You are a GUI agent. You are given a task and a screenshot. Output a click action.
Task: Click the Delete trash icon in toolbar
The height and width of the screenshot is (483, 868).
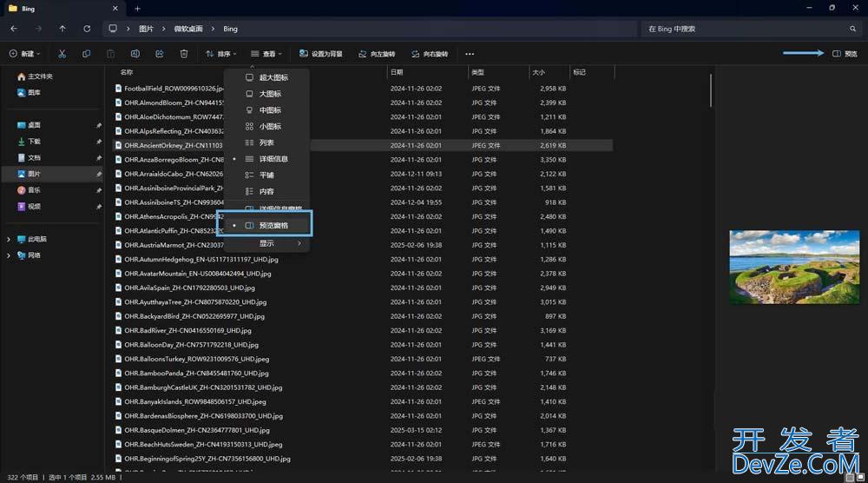(x=184, y=54)
